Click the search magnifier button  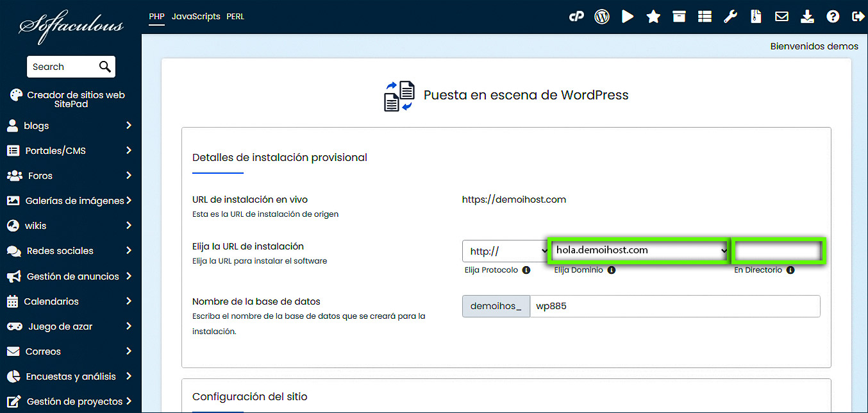click(104, 66)
